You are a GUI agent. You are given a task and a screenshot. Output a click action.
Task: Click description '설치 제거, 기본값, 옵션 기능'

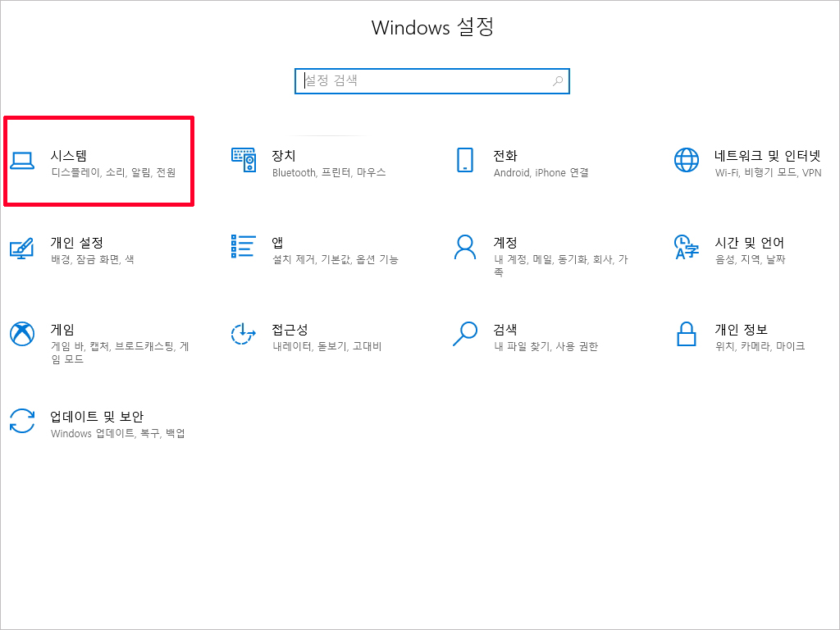click(x=336, y=259)
